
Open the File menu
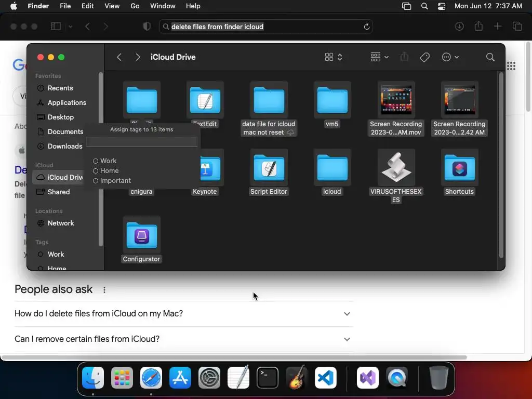65,6
